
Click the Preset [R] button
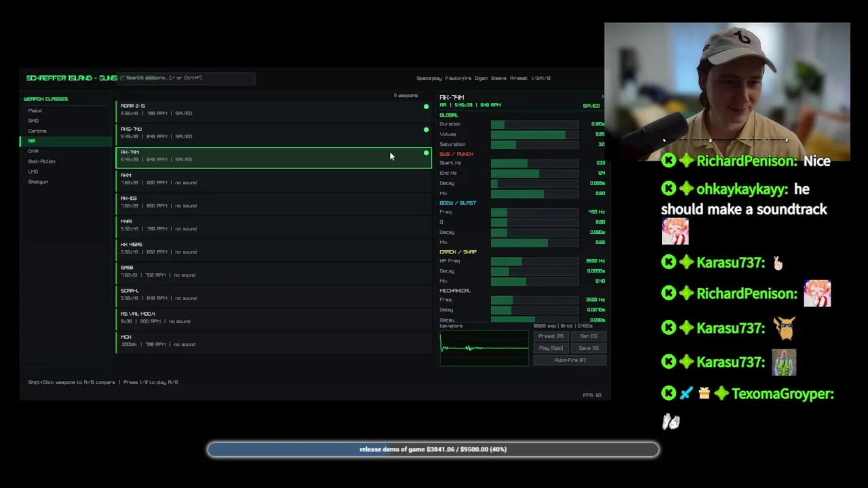551,336
